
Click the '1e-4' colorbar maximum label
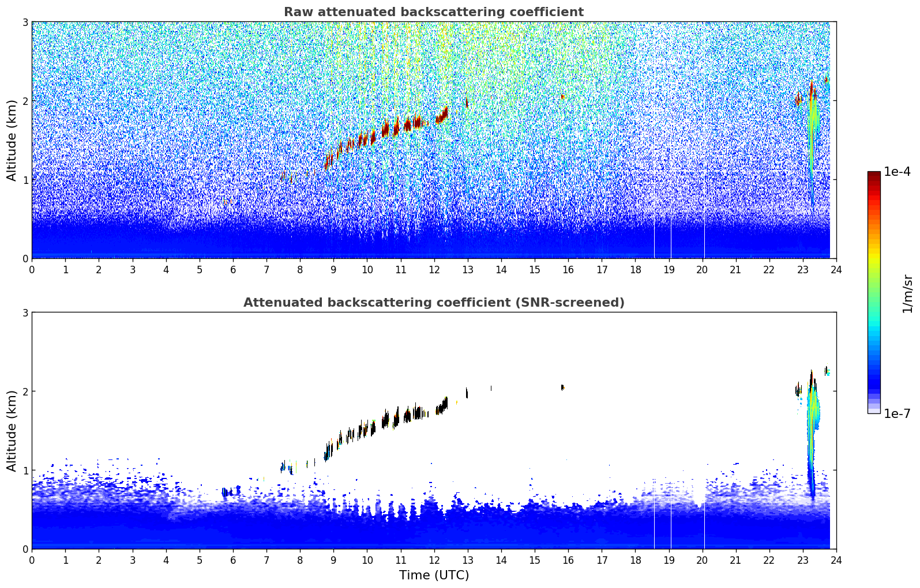[897, 172]
